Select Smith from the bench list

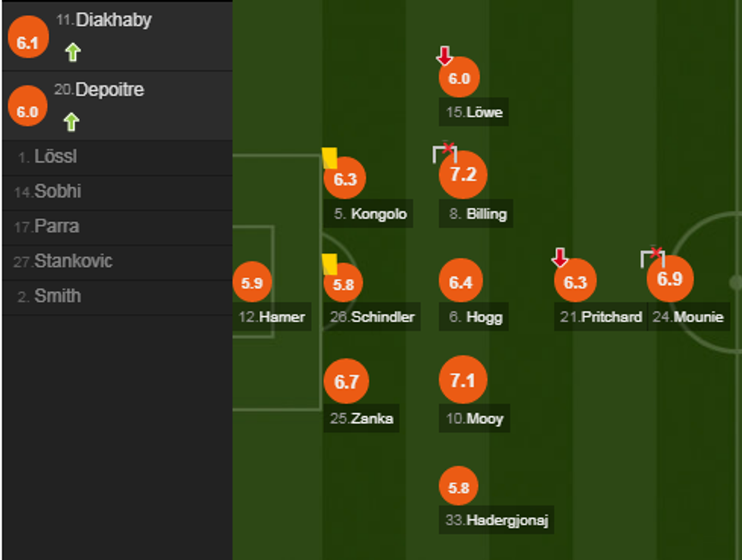pyautogui.click(x=57, y=296)
